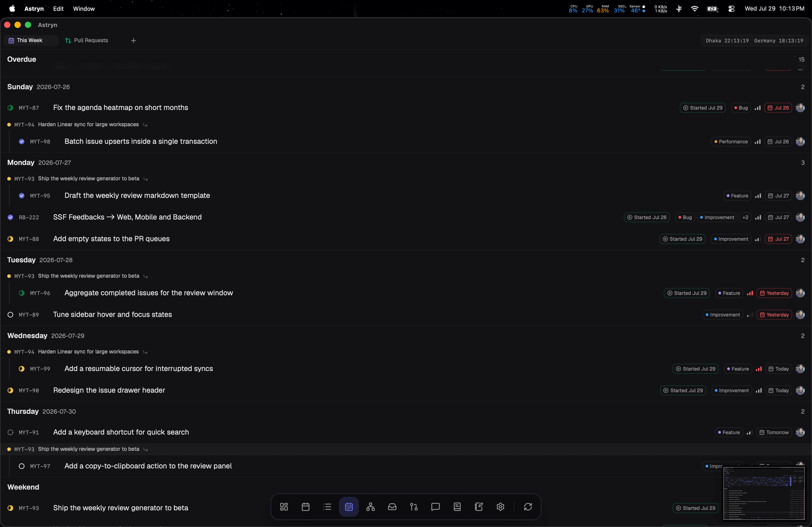
Task: Open the +2 labels overflow on RB-222
Action: tap(745, 218)
